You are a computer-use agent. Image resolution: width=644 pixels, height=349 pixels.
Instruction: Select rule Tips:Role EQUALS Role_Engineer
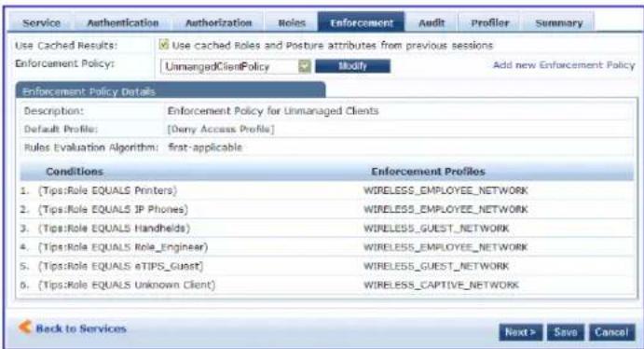tap(123, 247)
